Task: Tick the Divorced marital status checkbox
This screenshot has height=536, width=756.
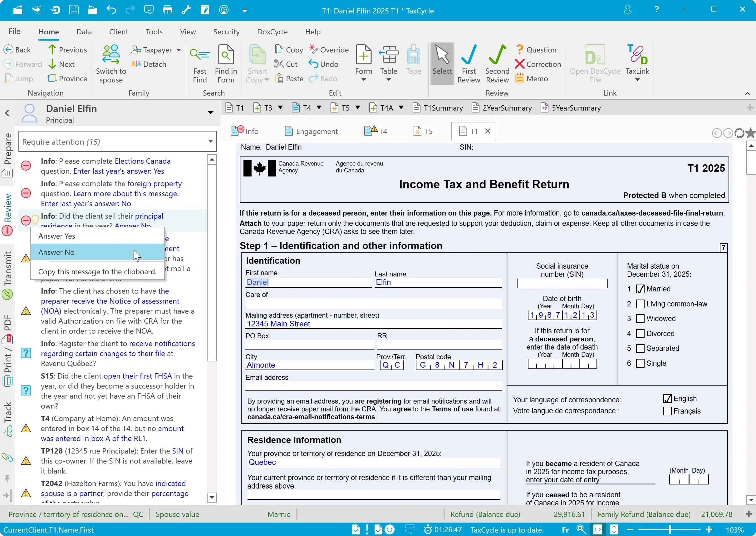Action: click(x=640, y=334)
